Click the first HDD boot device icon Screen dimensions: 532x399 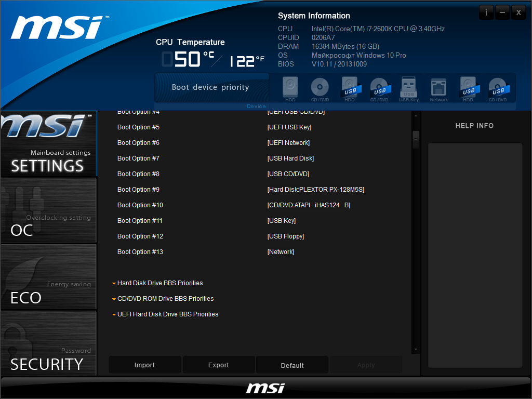[290, 89]
